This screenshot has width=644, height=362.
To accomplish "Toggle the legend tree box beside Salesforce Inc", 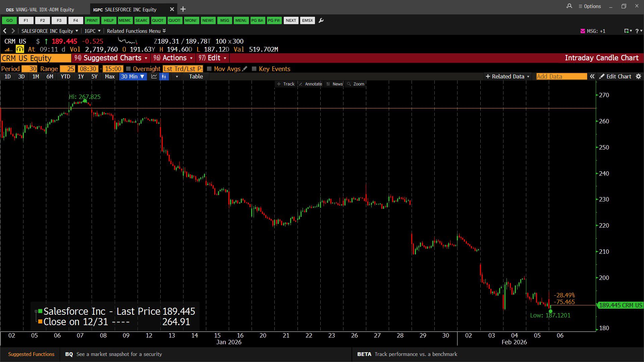I will [x=36, y=311].
